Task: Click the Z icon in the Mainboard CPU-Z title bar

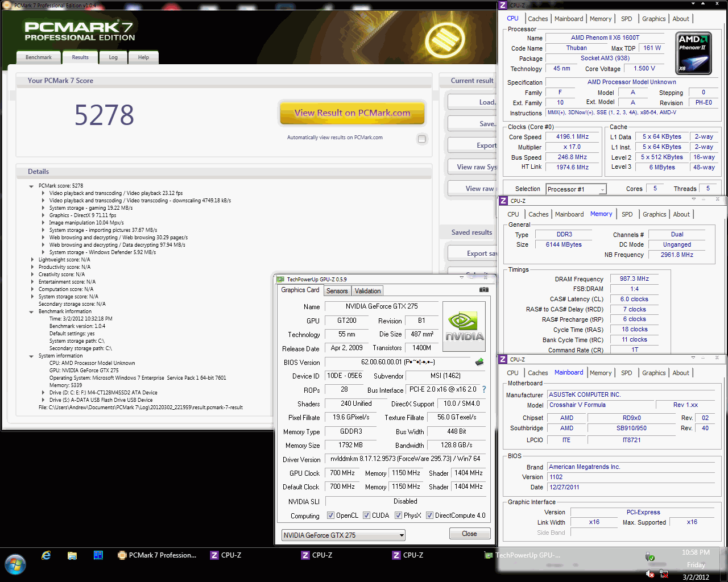Action: tap(503, 359)
